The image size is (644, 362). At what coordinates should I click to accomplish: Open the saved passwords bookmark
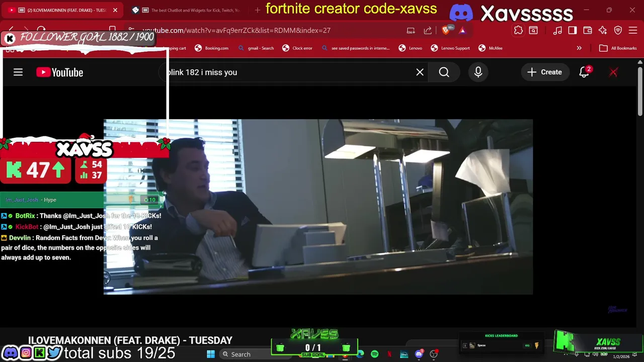(x=355, y=48)
